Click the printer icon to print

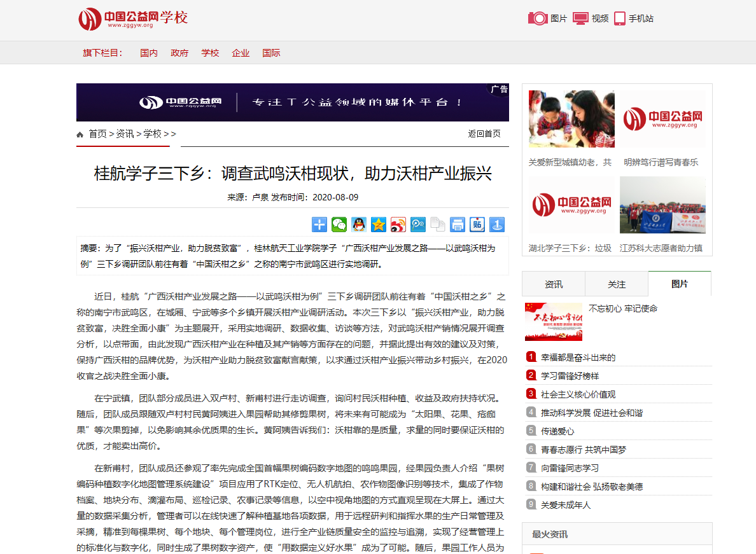click(x=458, y=224)
